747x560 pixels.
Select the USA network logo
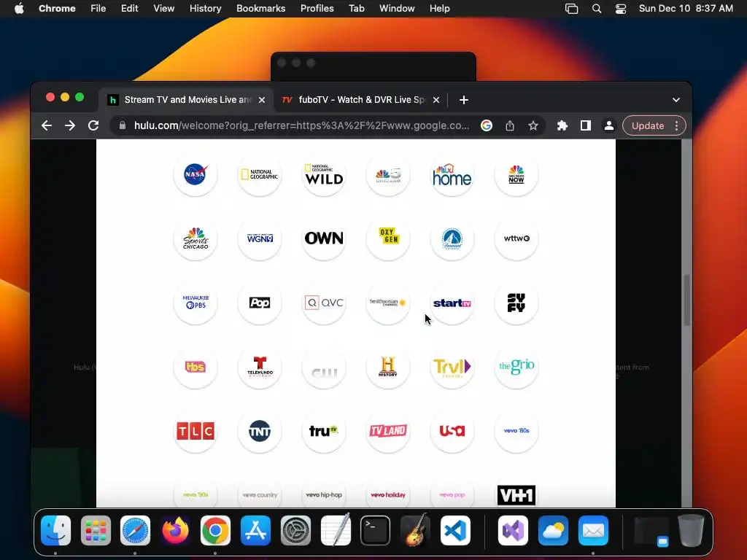[x=452, y=431]
